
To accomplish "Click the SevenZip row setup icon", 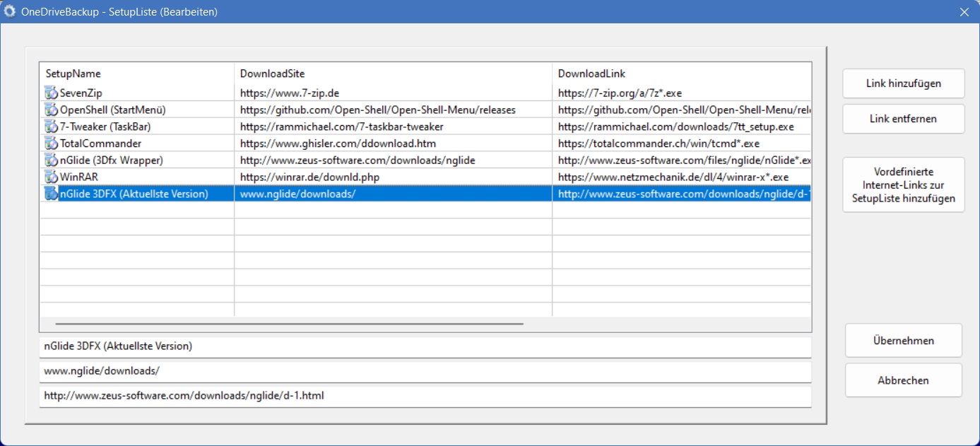I will coord(52,93).
